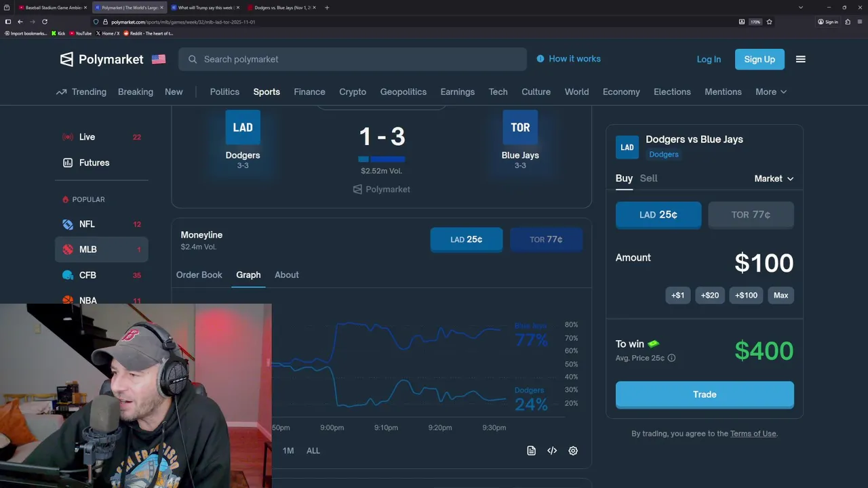Set graph range to ALL

tap(313, 451)
